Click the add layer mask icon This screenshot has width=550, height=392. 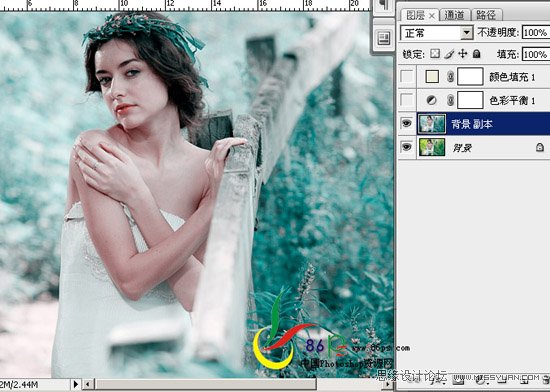458,380
